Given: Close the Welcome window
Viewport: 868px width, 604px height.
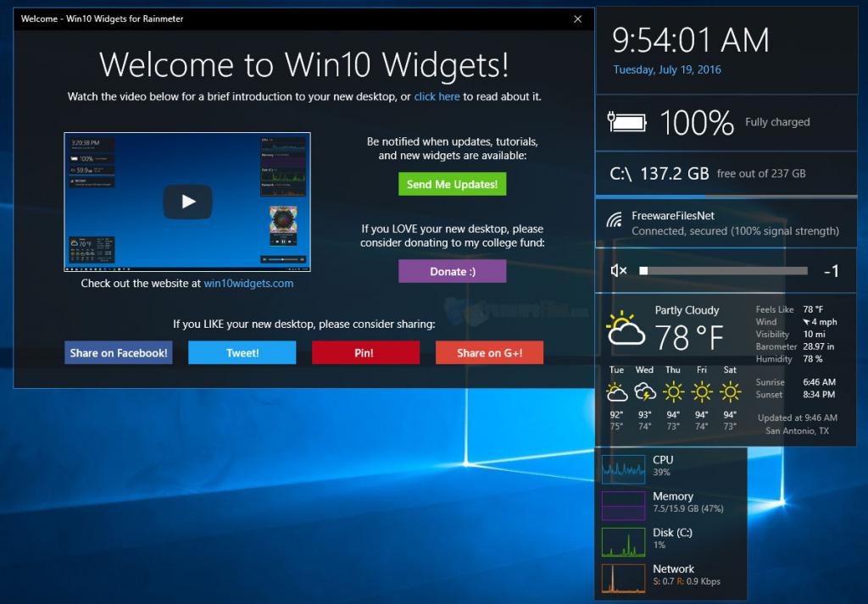Looking at the screenshot, I should coord(577,19).
